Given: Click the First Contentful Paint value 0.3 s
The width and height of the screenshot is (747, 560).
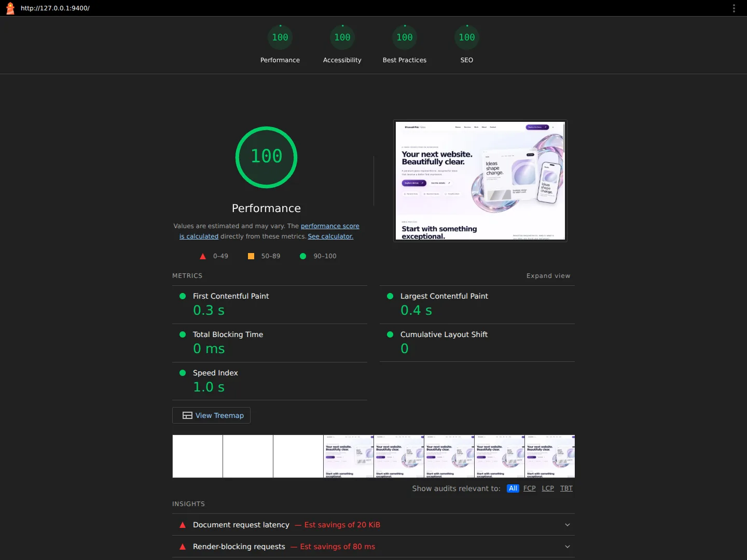Looking at the screenshot, I should [x=209, y=311].
